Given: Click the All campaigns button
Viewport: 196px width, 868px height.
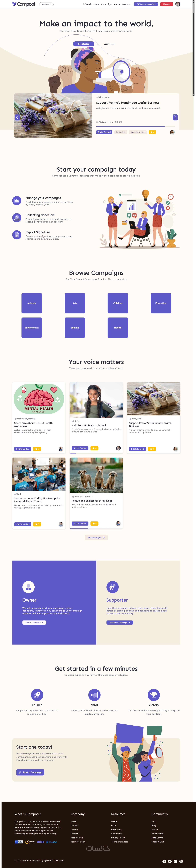Looking at the screenshot, I should click(96, 537).
